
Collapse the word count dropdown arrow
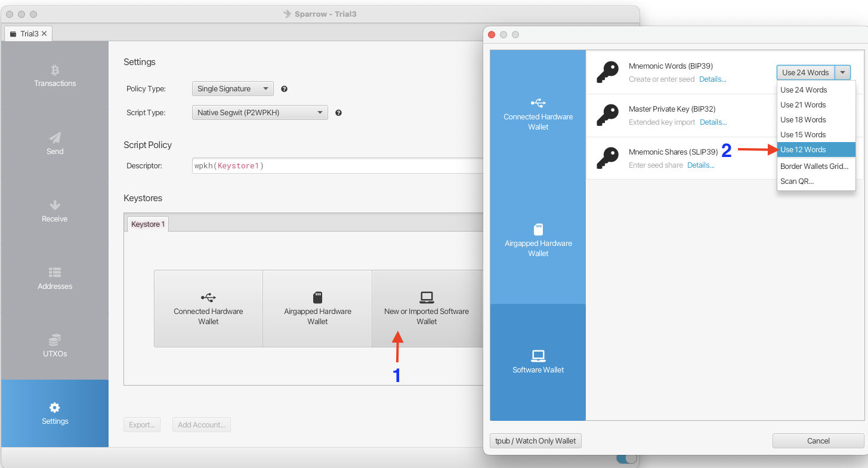(842, 72)
